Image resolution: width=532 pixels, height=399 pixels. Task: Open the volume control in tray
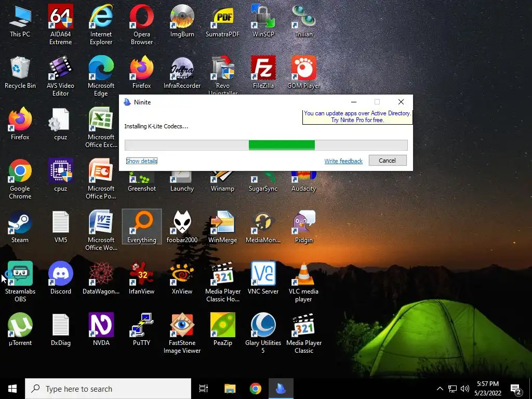(x=465, y=389)
